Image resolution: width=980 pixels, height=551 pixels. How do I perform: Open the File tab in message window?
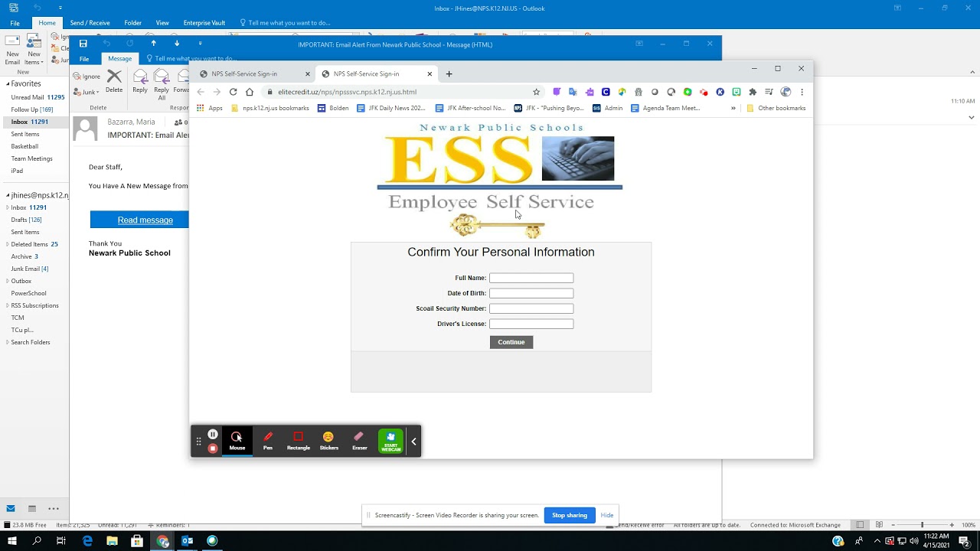click(x=84, y=59)
